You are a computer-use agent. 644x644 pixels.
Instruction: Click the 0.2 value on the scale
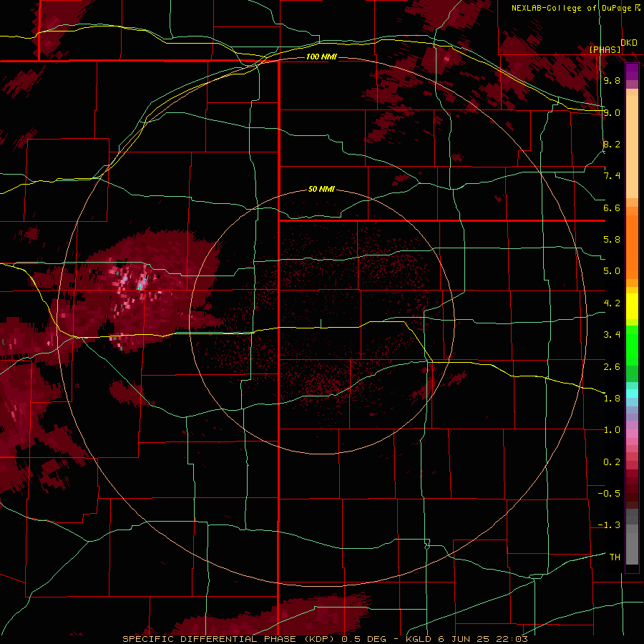pos(612,462)
